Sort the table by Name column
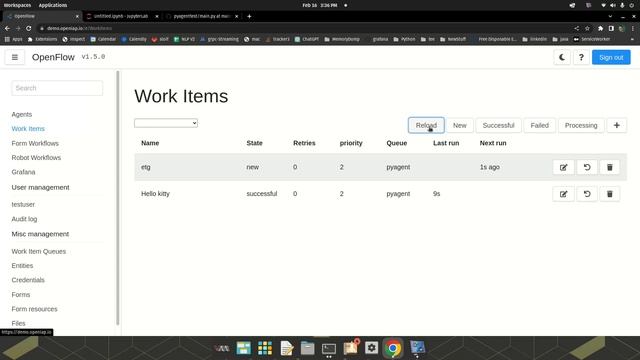Screen dimensions: 640x360 point(150,143)
